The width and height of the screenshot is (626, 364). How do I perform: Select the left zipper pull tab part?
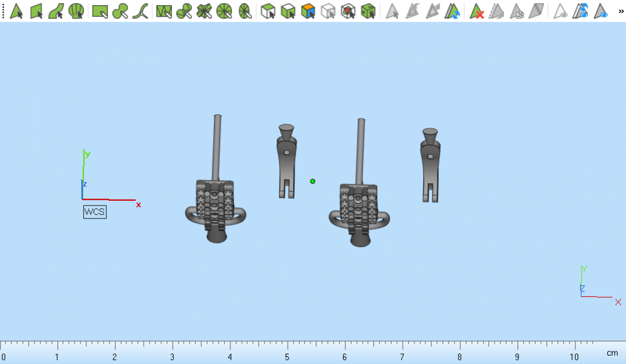pos(286,161)
